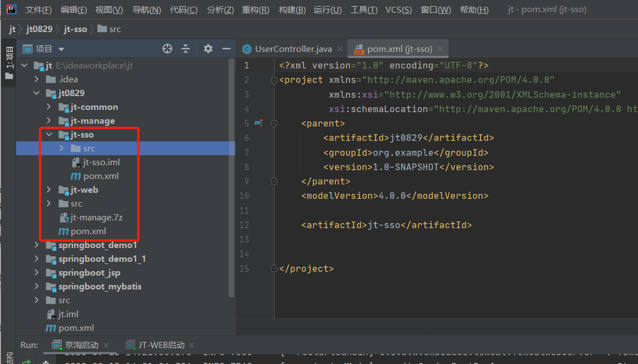Expand the jt-web module

tap(49, 190)
